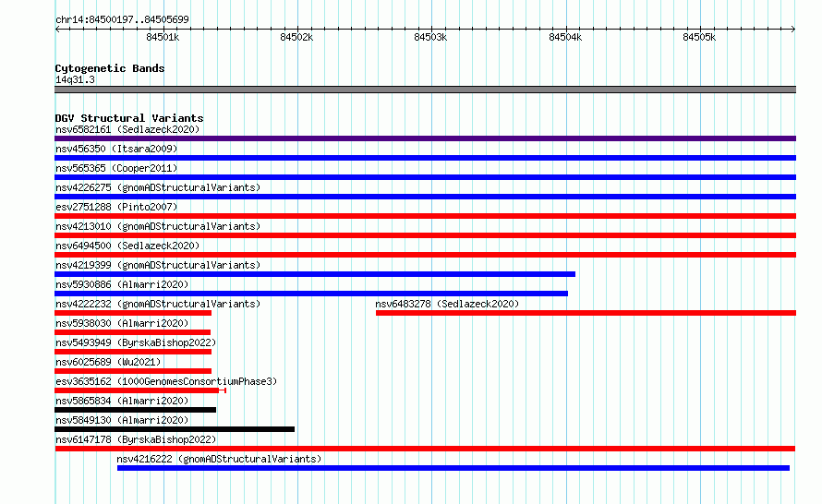Click the 84502k ruler tick label
This screenshot has height=504, width=822.
coord(296,37)
